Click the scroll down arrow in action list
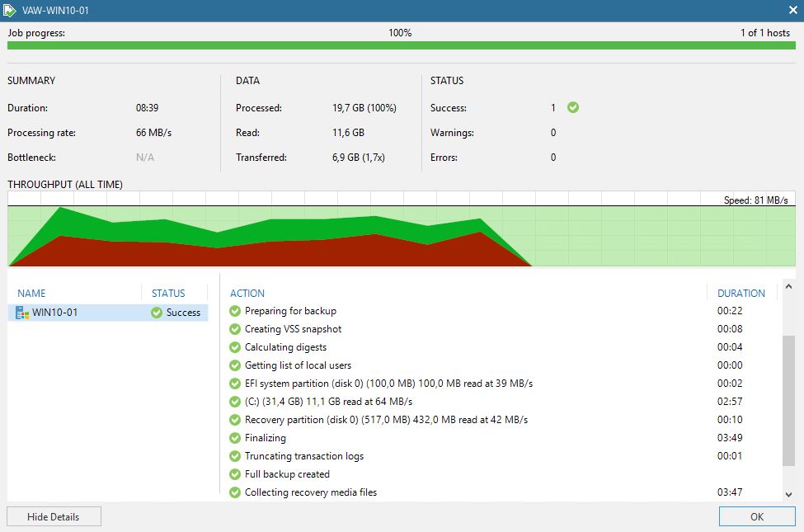The image size is (804, 532). pos(788,495)
